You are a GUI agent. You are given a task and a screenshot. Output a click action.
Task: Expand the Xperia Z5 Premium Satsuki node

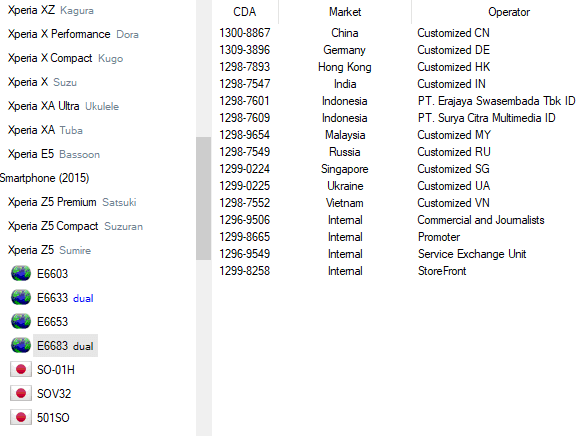coord(72,202)
